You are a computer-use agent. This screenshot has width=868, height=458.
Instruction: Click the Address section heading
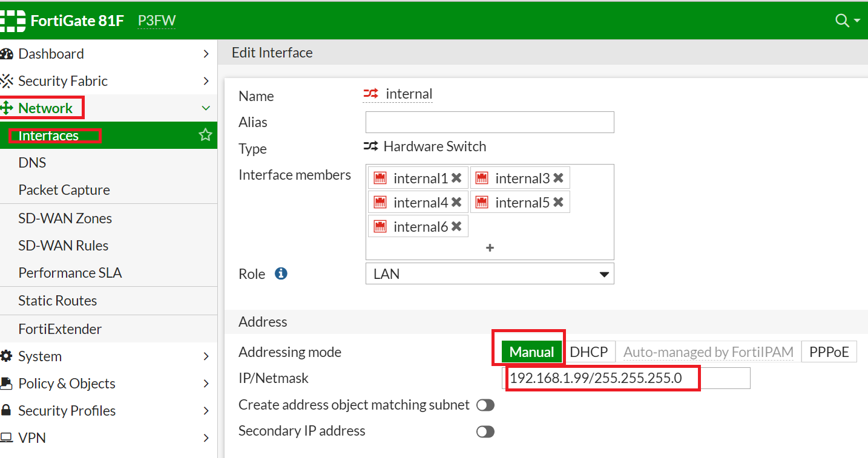(x=263, y=321)
